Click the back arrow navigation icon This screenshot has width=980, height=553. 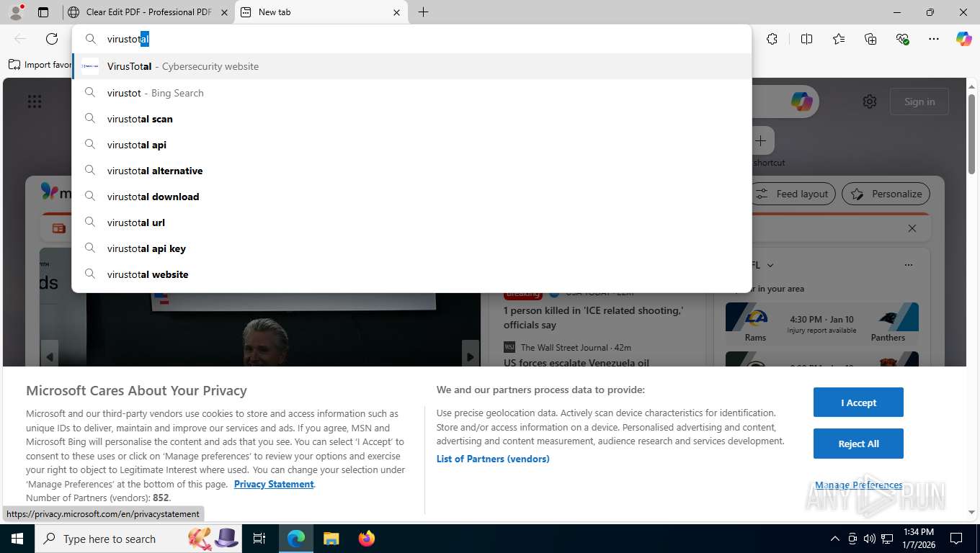pyautogui.click(x=20, y=39)
